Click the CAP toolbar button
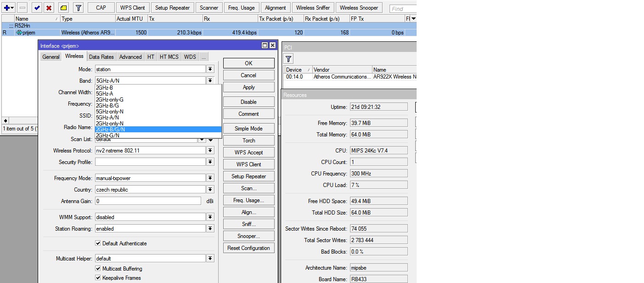This screenshot has width=644, height=283. click(x=101, y=8)
